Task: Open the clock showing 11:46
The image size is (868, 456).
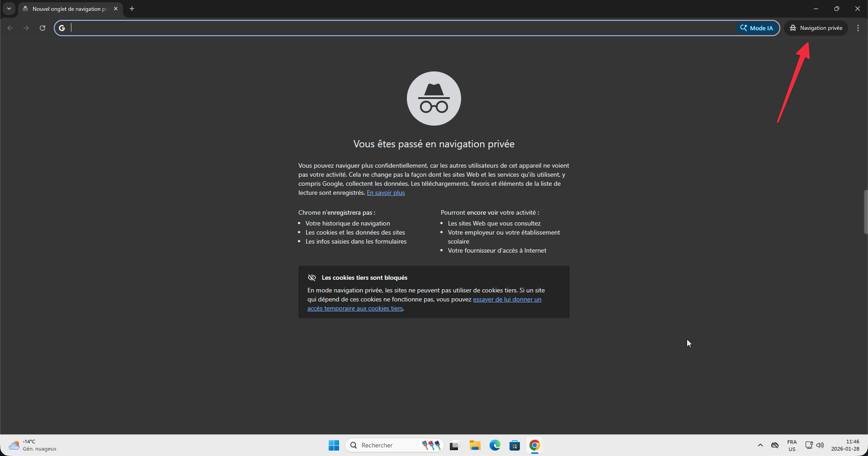Action: [x=845, y=445]
